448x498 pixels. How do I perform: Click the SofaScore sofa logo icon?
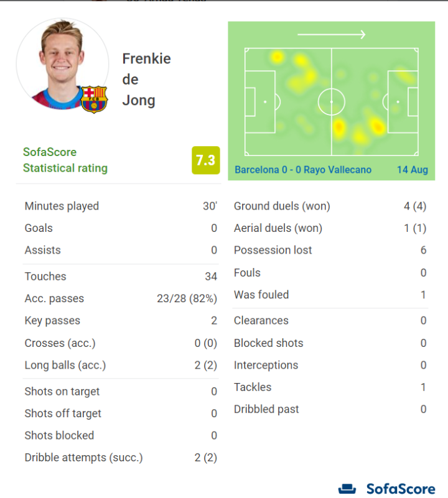347,489
